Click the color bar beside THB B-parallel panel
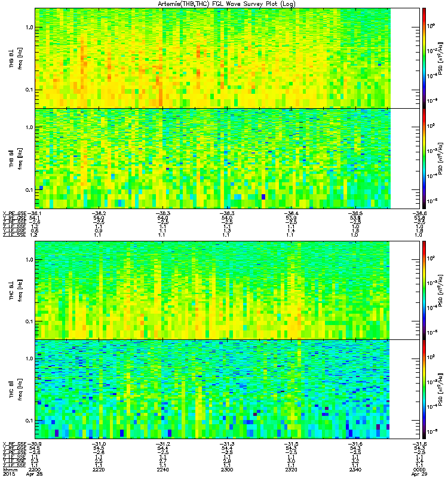This screenshot has height=478, width=448. click(x=424, y=158)
